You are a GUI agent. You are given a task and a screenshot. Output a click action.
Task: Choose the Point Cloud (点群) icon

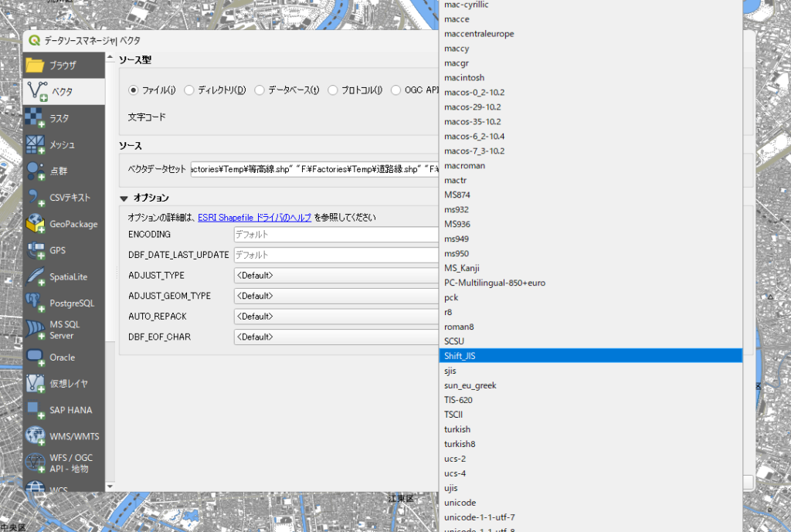click(x=36, y=171)
